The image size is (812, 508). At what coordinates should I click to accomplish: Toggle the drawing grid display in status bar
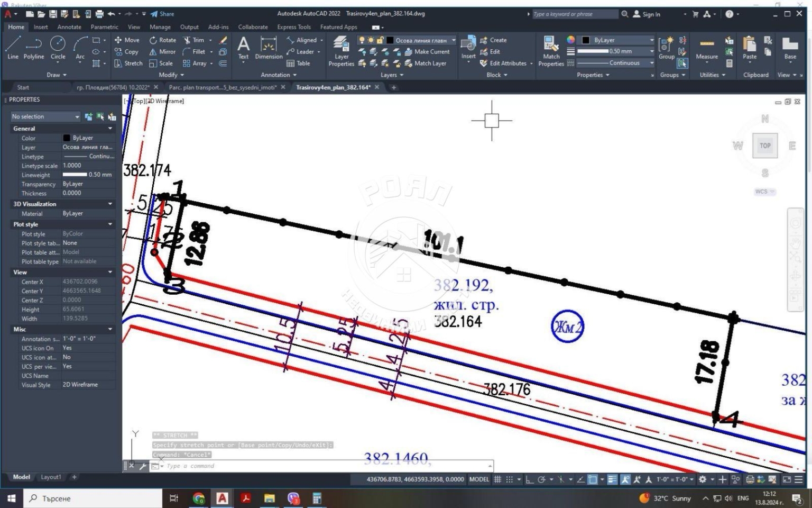[x=497, y=479]
